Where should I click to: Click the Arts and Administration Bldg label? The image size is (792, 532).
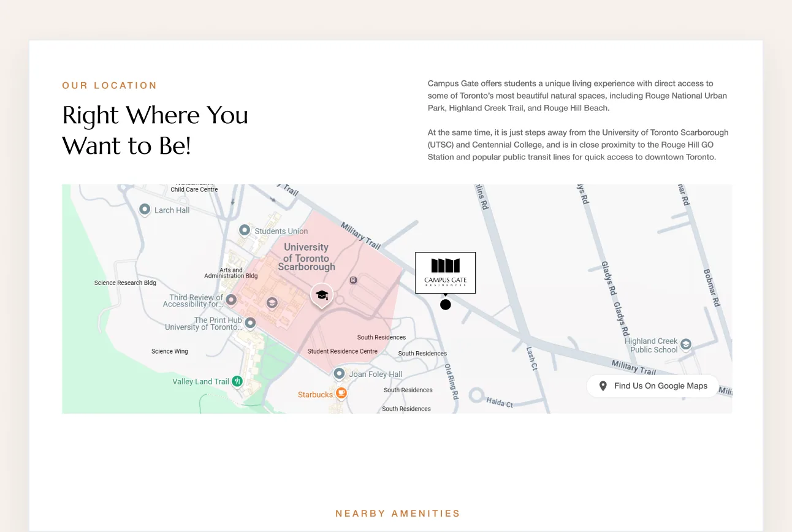pos(231,273)
